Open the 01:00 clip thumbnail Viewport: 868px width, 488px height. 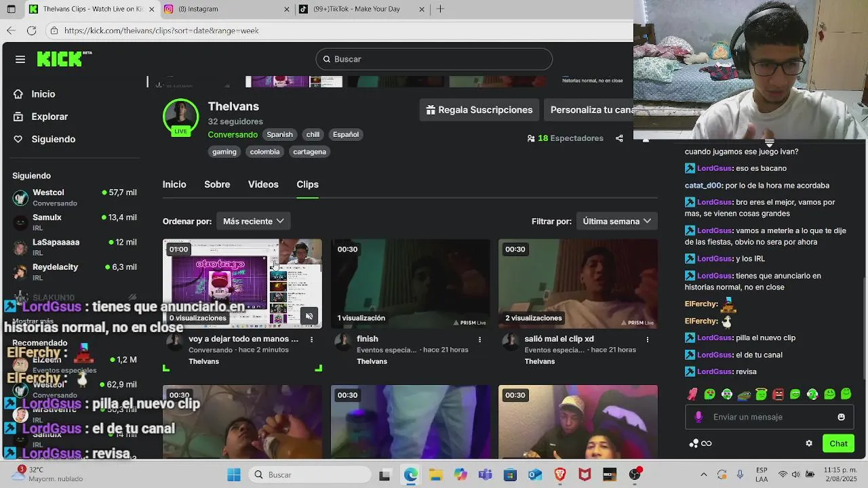click(x=242, y=283)
